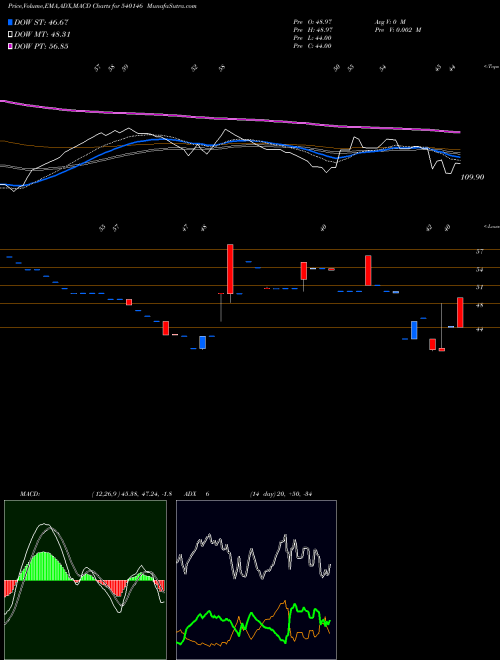Click the last red candle at the chart's right end
This screenshot has height=660, width=500.
pos(460,312)
